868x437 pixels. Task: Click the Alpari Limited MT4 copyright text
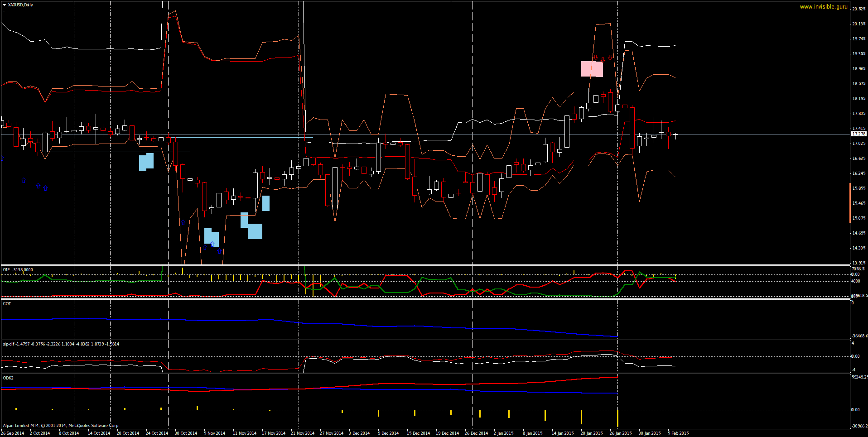pos(61,426)
